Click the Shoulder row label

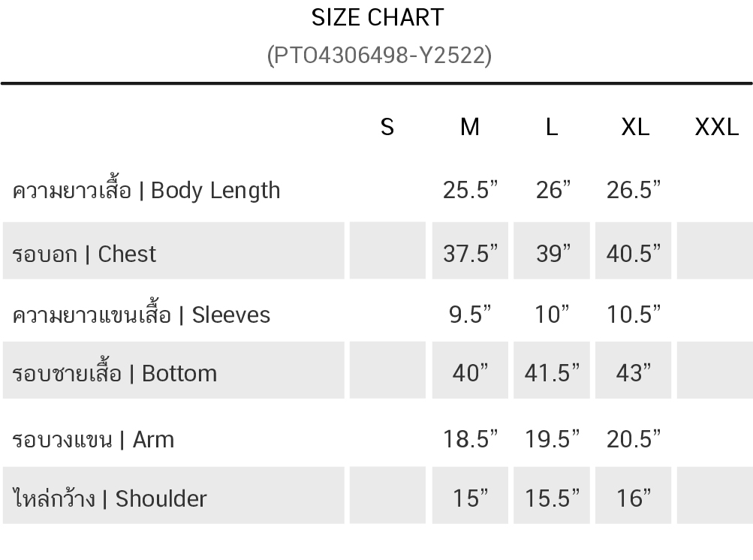[x=110, y=498]
